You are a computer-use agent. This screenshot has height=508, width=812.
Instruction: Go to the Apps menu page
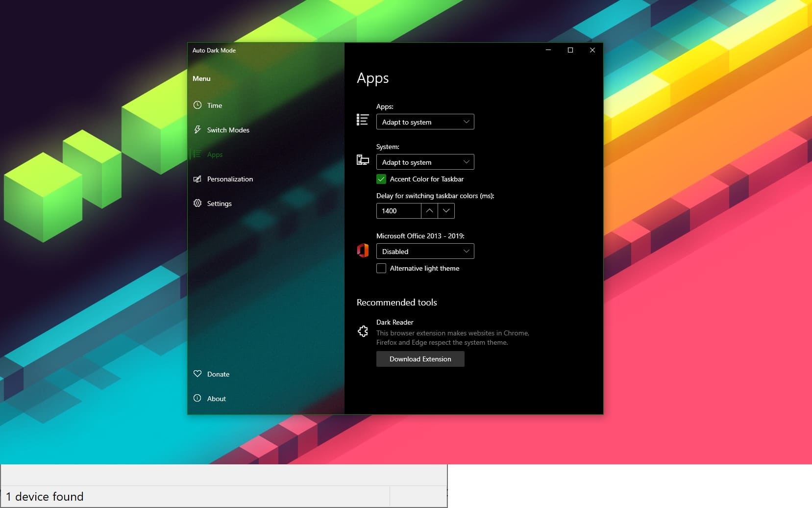coord(215,154)
